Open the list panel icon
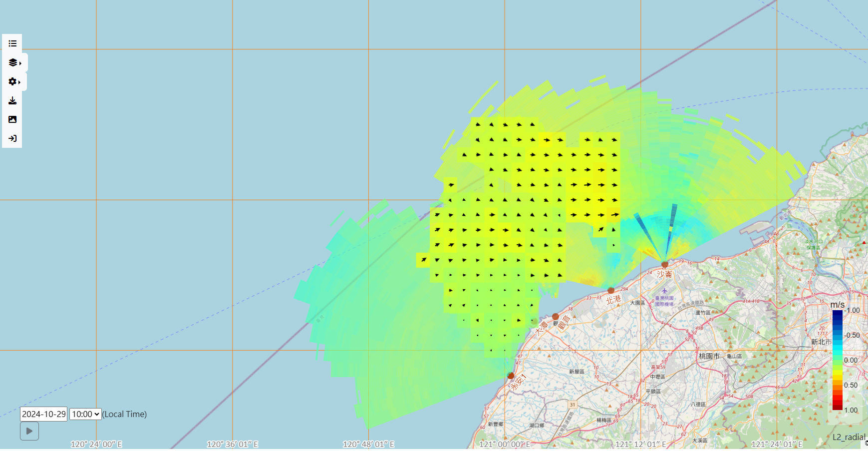Image resolution: width=868 pixels, height=451 pixels. tap(12, 43)
